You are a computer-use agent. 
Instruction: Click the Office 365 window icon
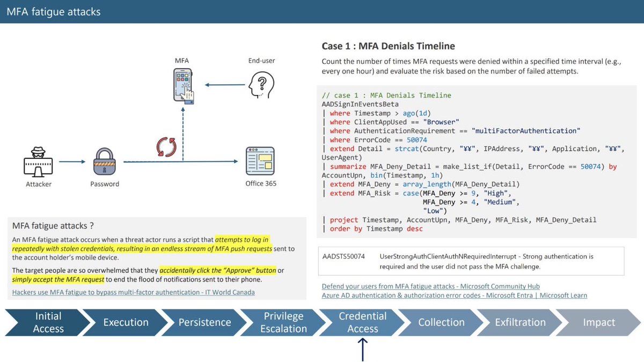[x=260, y=161]
